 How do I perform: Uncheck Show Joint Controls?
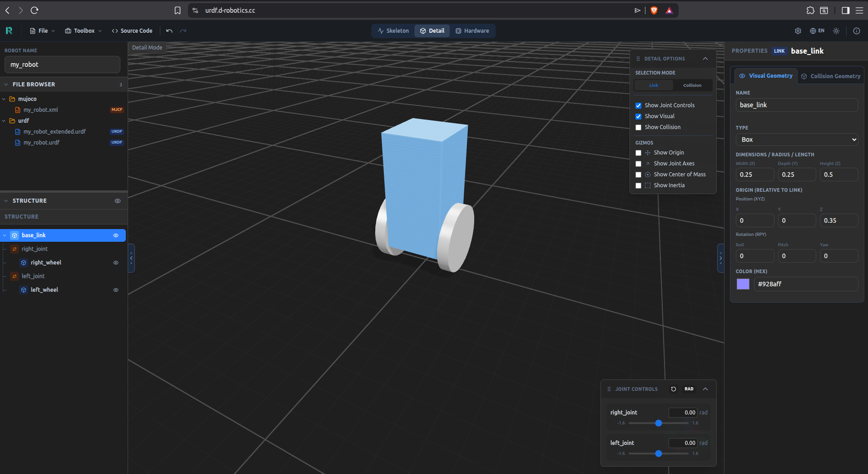pyautogui.click(x=638, y=105)
